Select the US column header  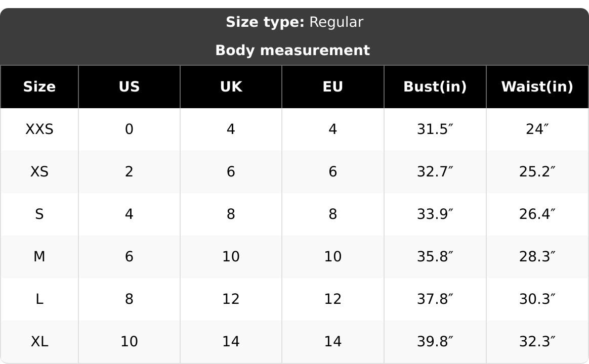[129, 87]
